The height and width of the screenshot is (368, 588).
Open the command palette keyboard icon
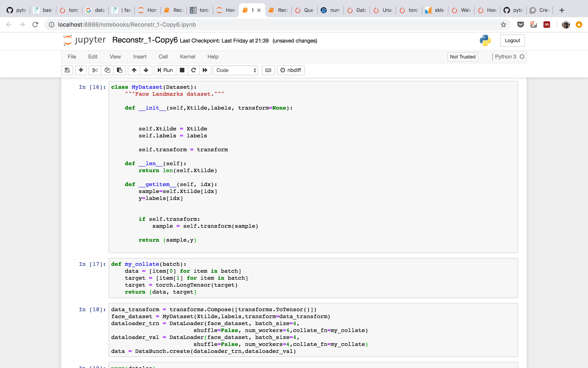click(268, 70)
